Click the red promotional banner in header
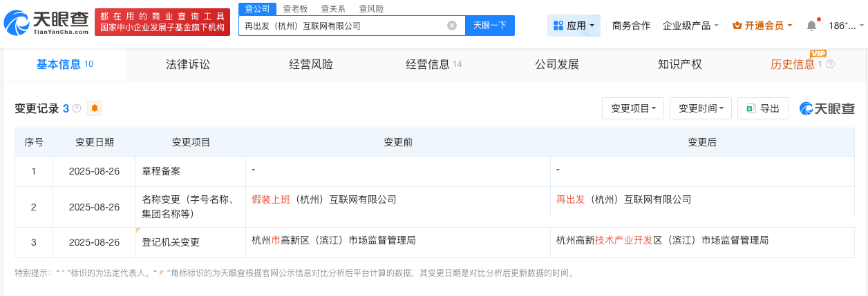Screen dimensions: 868x296 163,22
